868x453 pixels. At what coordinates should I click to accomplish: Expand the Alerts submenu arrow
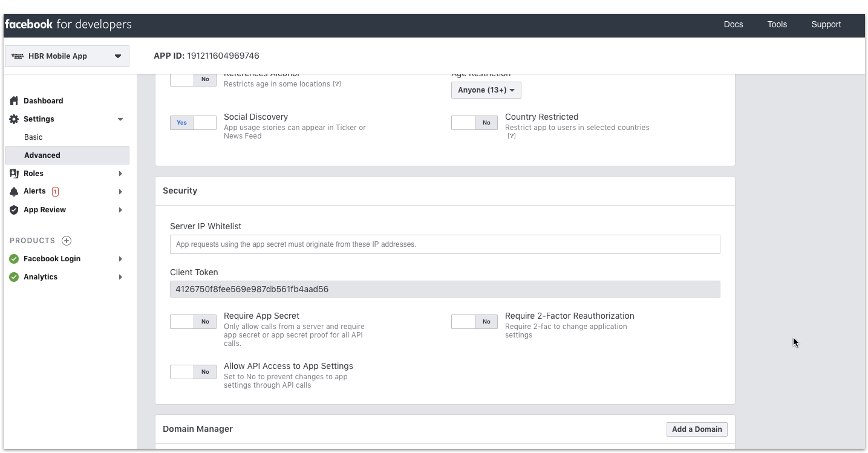point(120,192)
